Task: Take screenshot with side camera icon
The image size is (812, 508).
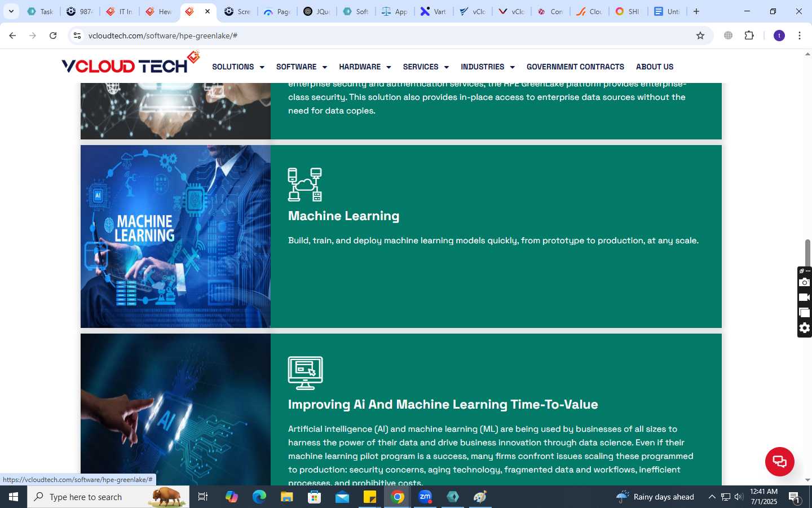Action: coord(805,282)
